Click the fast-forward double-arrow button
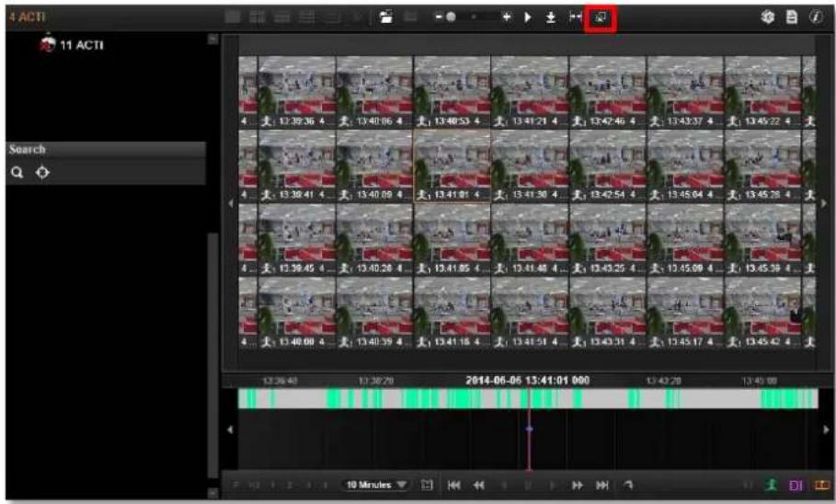Screen dimensions: 836x504 [577, 485]
